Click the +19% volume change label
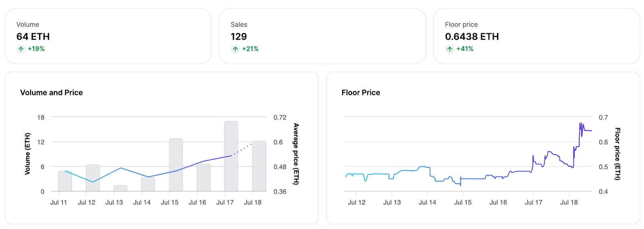 pyautogui.click(x=36, y=49)
